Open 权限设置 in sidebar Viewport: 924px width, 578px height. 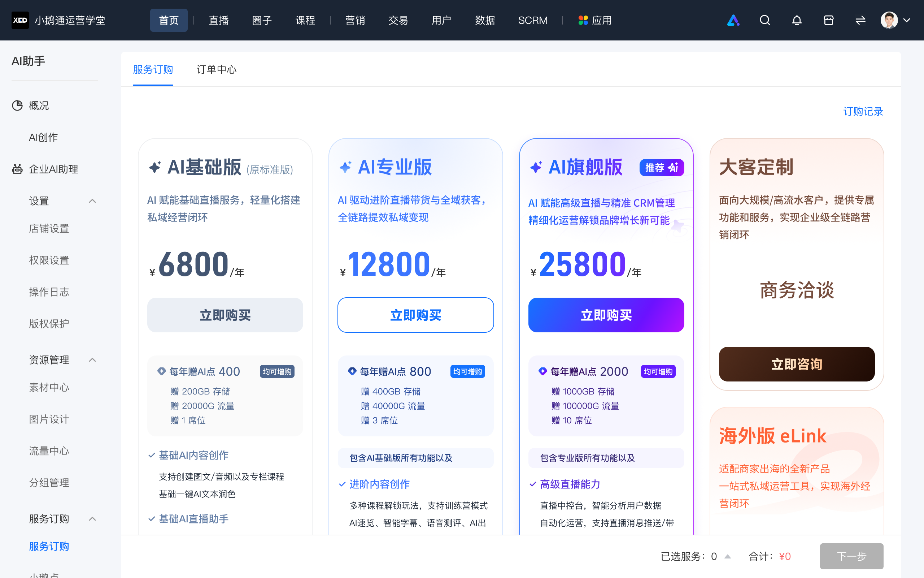click(49, 260)
